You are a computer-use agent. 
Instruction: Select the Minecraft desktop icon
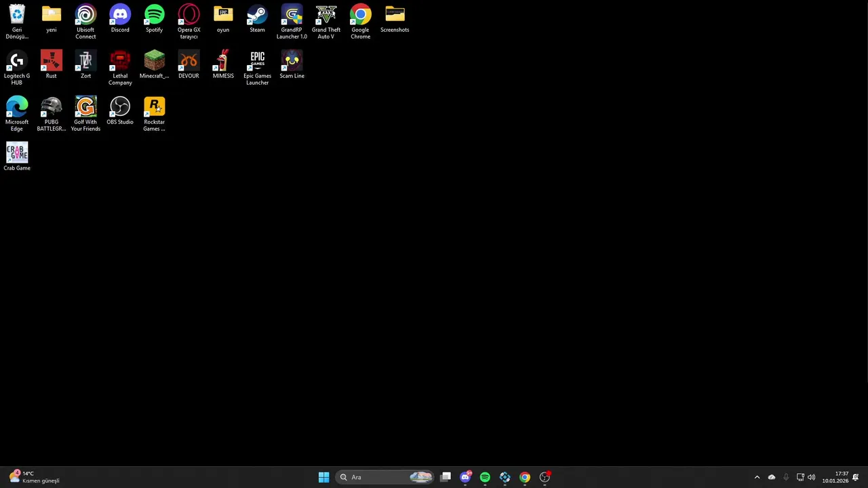tap(154, 65)
